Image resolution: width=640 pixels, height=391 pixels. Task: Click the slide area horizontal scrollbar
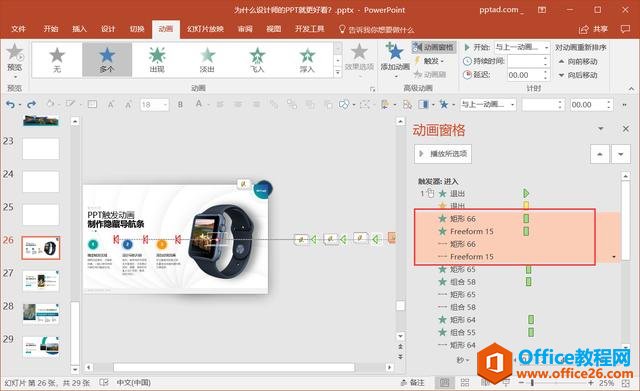tap(234, 367)
